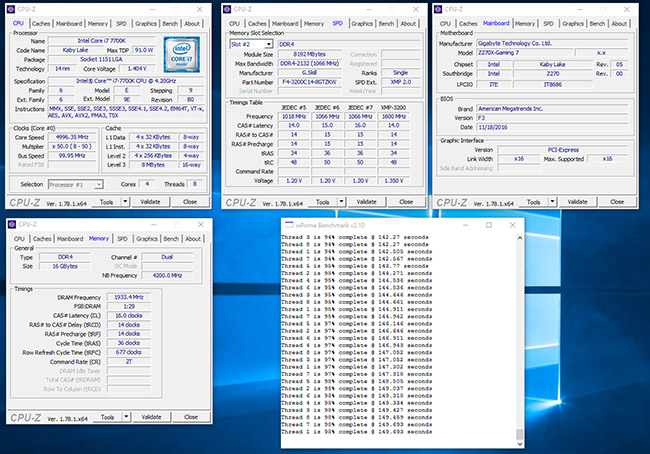This screenshot has width=650, height=454.
Task: Open the Slot #2 memory slot dropdown
Action: tap(267, 44)
